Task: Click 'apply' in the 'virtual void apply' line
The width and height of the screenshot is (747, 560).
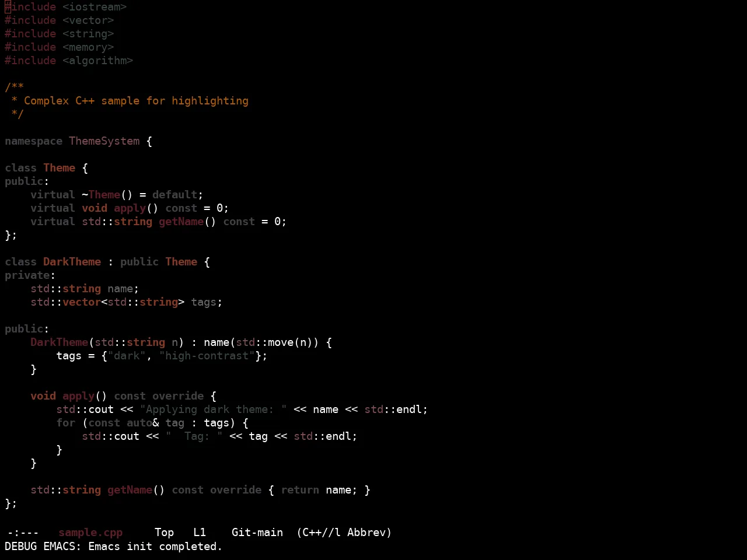Action: [130, 208]
